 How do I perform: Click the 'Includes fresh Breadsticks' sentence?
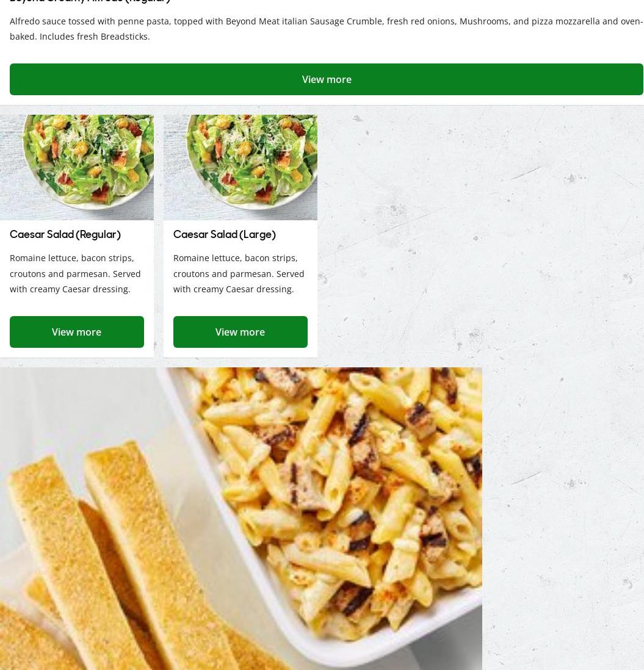point(95,37)
